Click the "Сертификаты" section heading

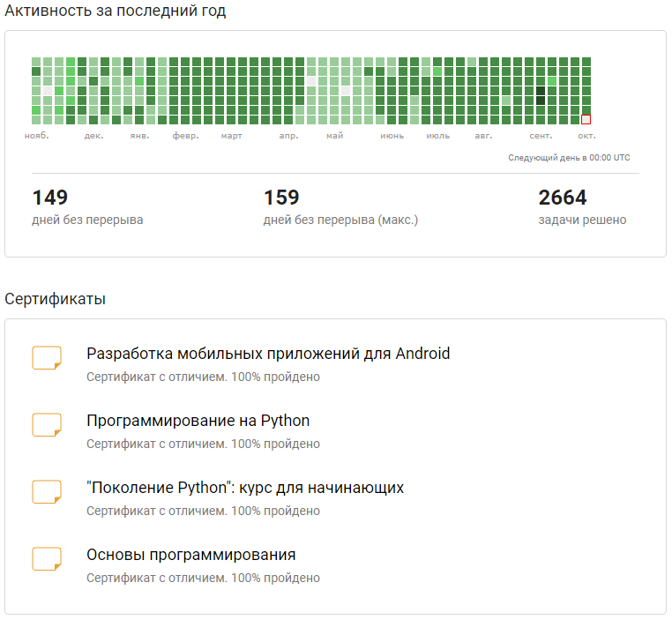56,299
